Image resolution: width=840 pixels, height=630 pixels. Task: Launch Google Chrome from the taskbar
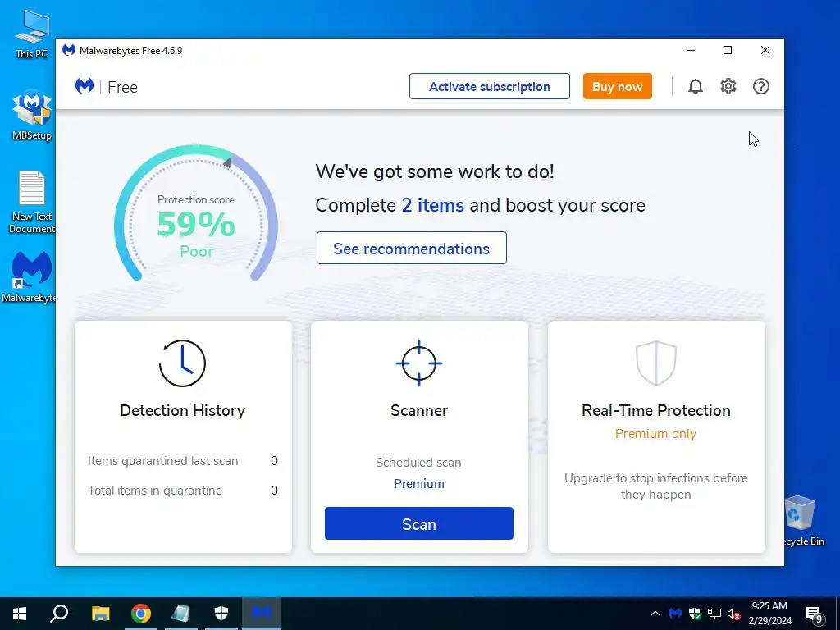tap(141, 614)
